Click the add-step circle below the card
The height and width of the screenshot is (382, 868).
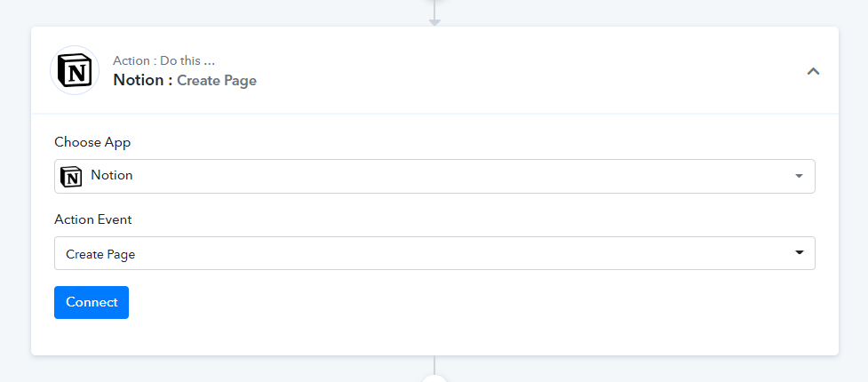coord(434,379)
